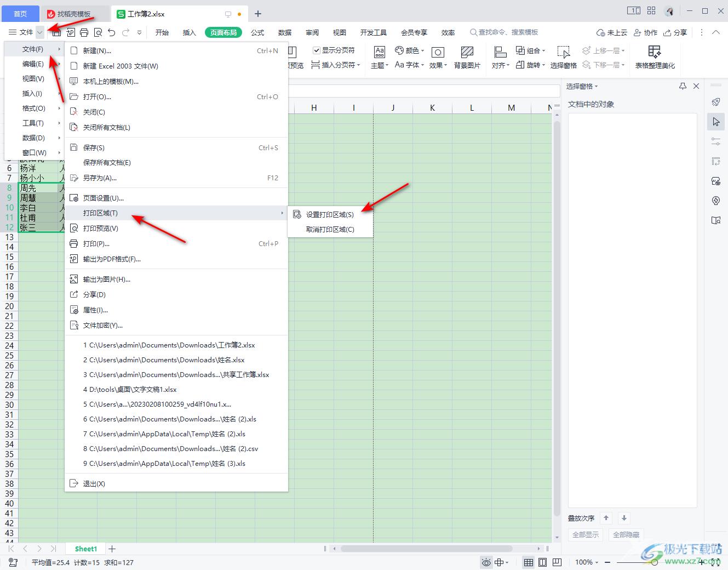
Task: Choose 文件加密(Y) menu entry
Action: [x=176, y=326]
